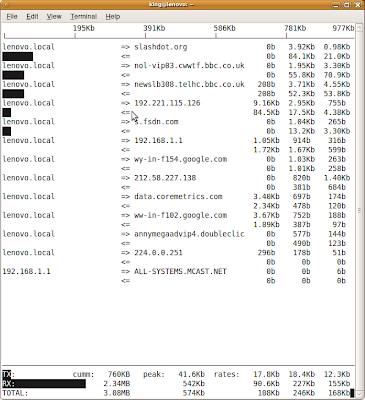Click the 192.168.1.1 source in last row
Screen dimensions: 365x400
(x=26, y=271)
